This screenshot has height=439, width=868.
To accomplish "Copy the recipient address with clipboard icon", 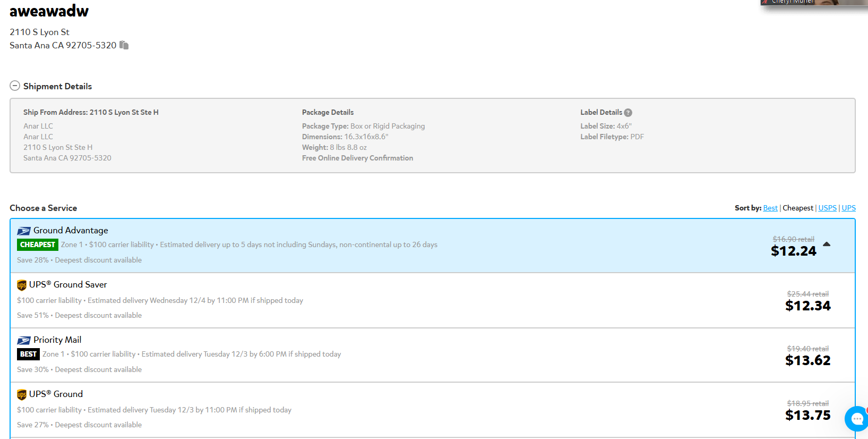I will click(124, 45).
